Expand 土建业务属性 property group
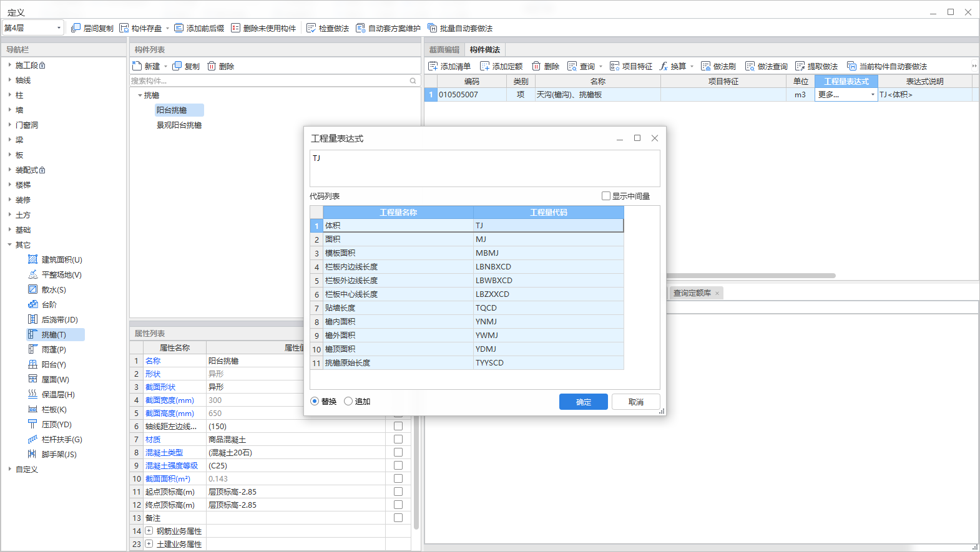This screenshot has width=980, height=552. 149,544
